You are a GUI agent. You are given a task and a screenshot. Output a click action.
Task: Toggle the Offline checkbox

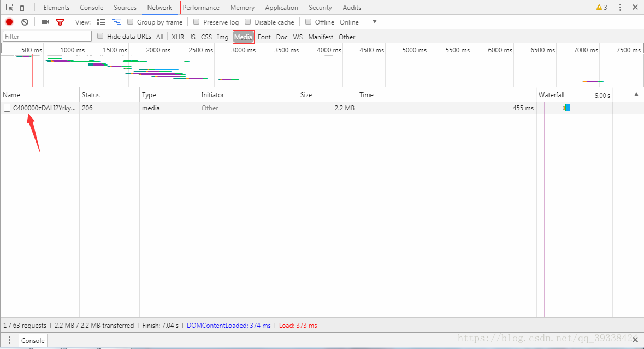click(x=308, y=22)
